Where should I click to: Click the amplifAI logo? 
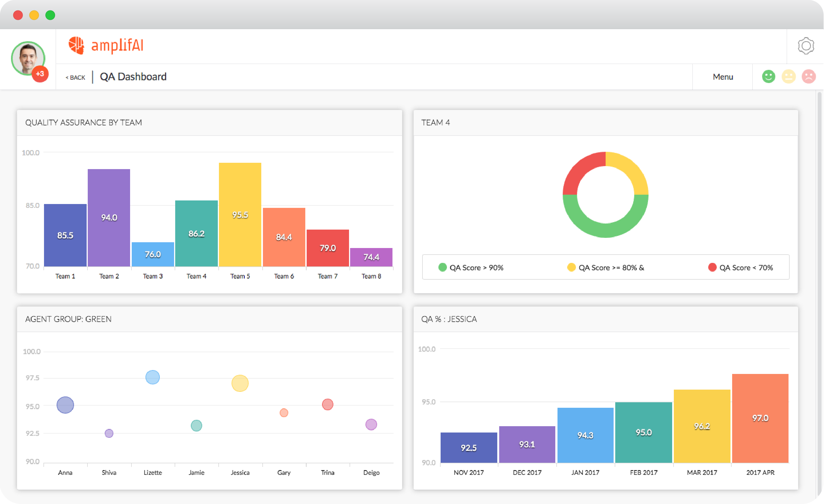pyautogui.click(x=106, y=45)
